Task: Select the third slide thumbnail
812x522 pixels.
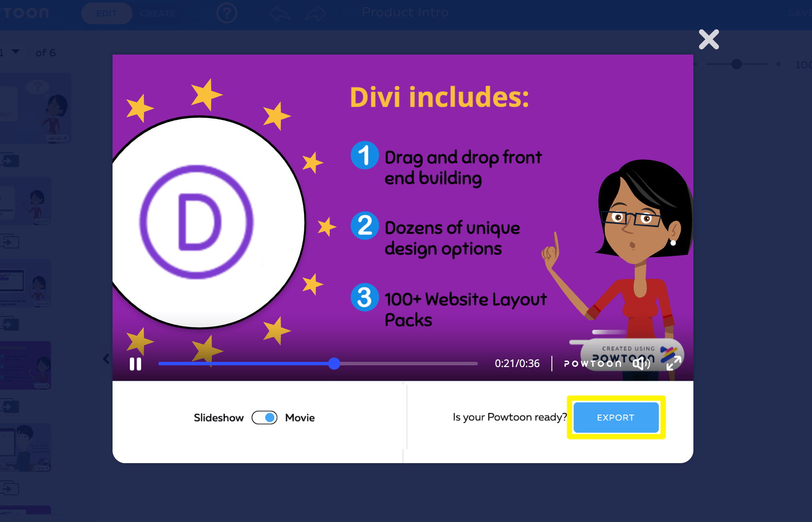Action: [26, 283]
